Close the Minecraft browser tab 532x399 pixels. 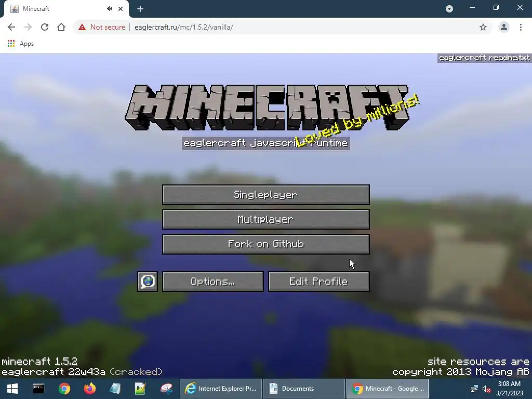click(x=121, y=9)
